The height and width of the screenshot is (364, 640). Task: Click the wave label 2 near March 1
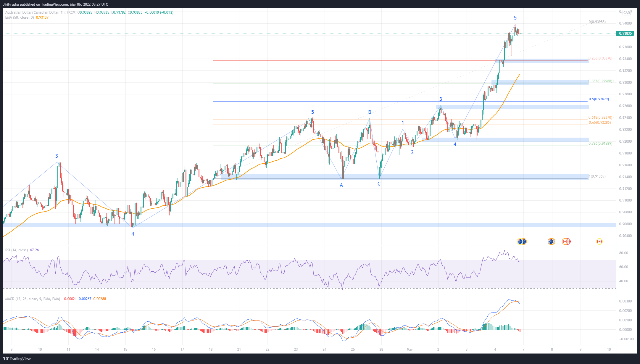coord(412,152)
